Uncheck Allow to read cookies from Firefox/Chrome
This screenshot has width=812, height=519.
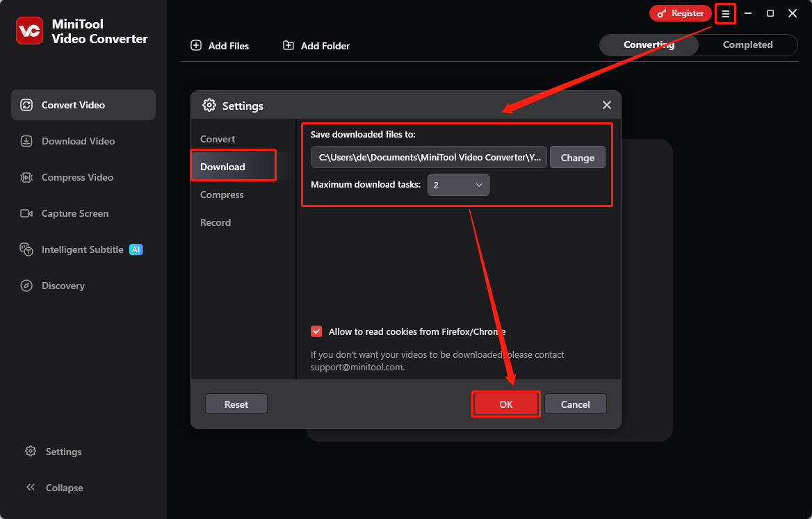click(x=316, y=331)
